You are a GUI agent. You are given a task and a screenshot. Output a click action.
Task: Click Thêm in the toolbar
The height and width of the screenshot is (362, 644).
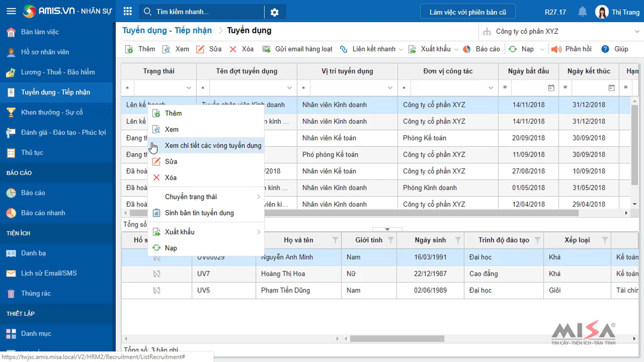point(140,49)
